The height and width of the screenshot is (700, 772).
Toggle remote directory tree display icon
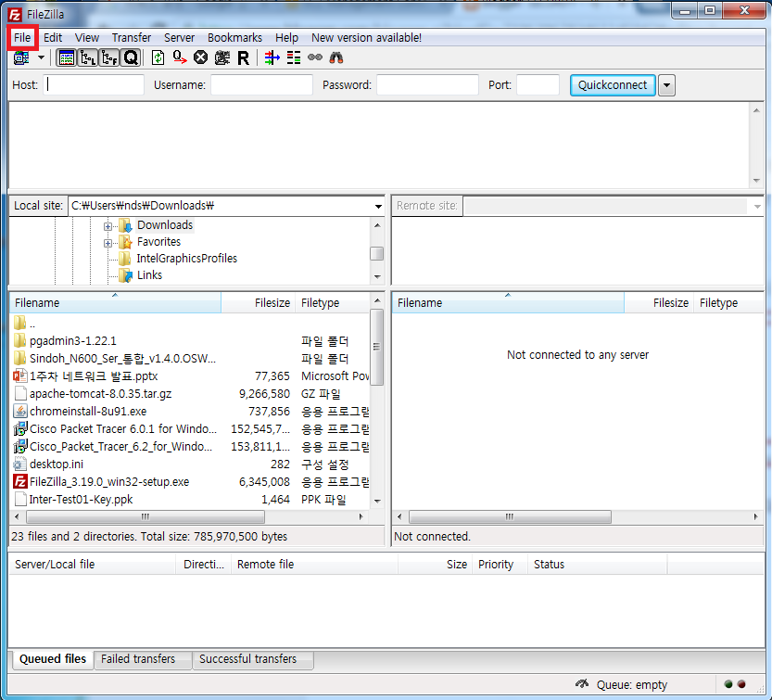click(x=109, y=58)
